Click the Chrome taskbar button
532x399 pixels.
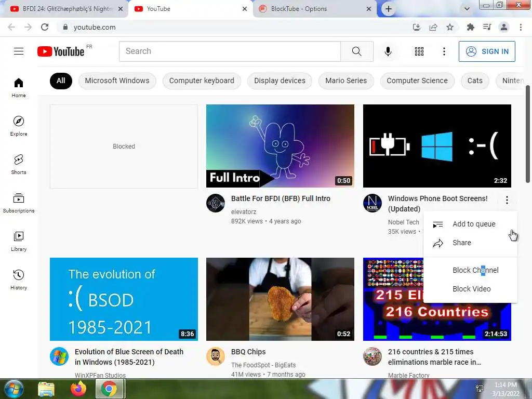click(109, 389)
